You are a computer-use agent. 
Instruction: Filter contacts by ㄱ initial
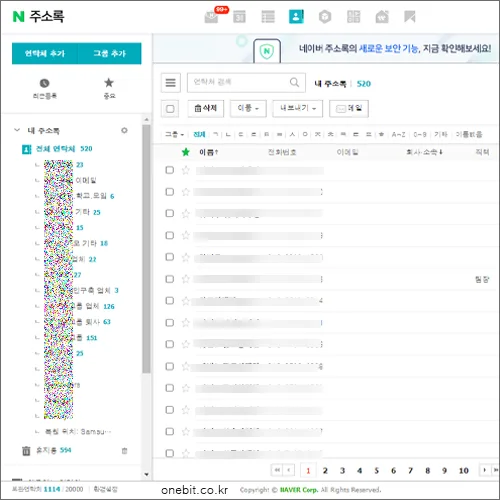tap(216, 134)
